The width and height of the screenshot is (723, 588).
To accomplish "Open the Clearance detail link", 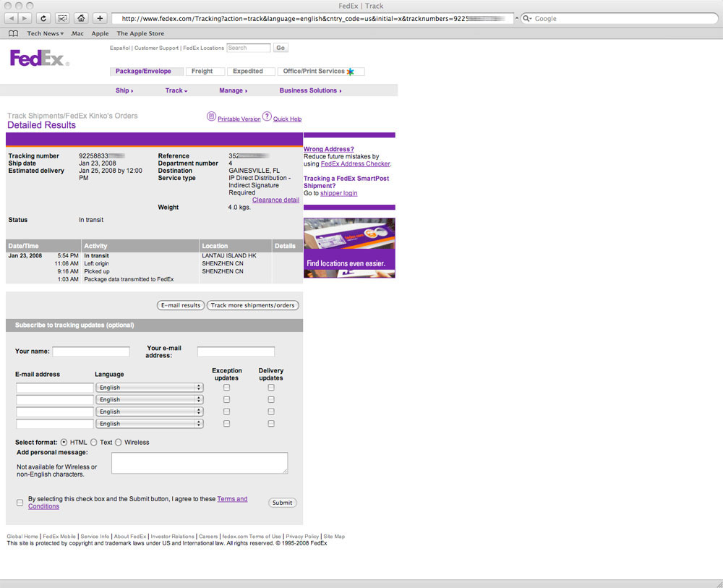I will click(275, 200).
